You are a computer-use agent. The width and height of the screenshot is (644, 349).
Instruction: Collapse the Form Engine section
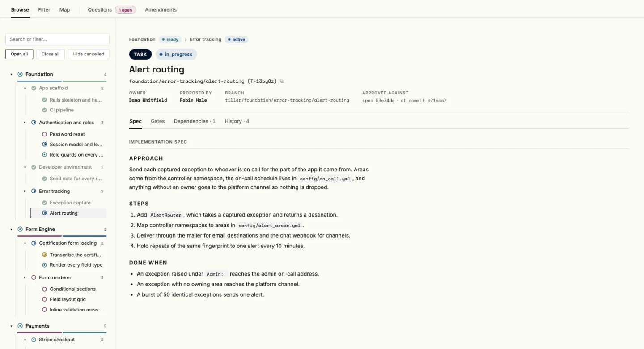(11, 229)
